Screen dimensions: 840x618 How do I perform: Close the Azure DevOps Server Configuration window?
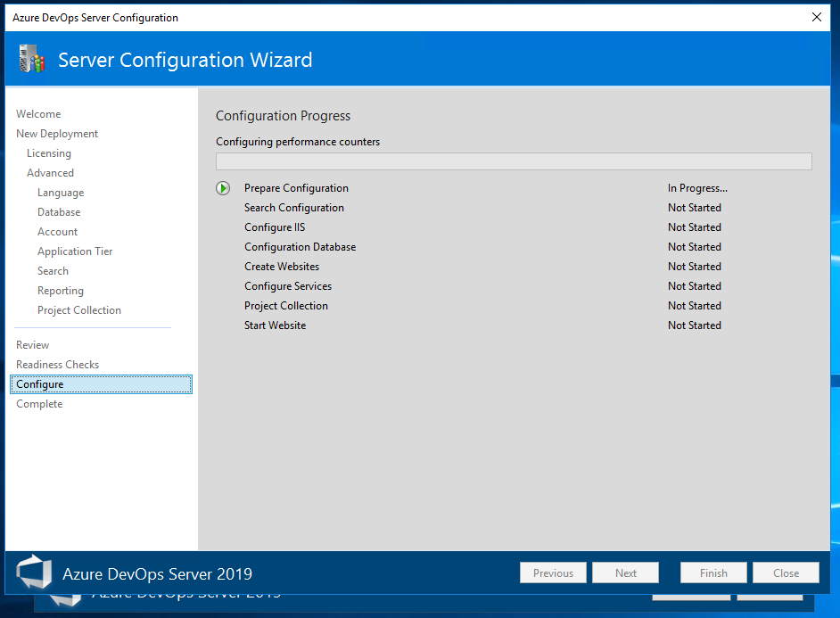(x=817, y=17)
